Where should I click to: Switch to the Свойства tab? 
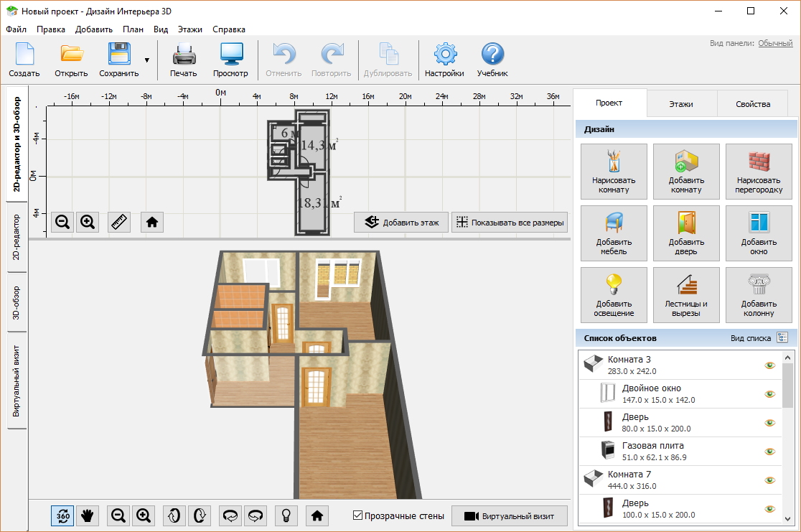[752, 103]
